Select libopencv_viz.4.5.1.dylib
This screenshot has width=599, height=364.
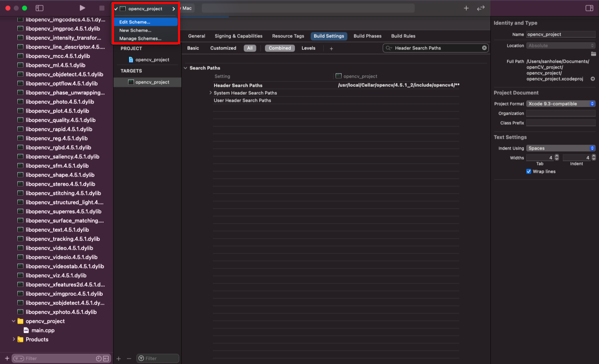click(56, 275)
